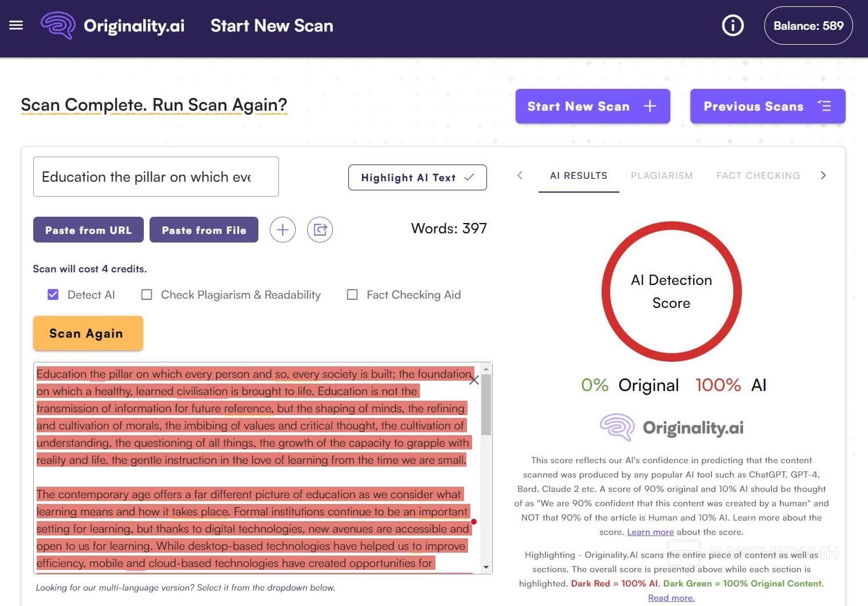
Task: Open Previous Scans list
Action: [x=768, y=106]
